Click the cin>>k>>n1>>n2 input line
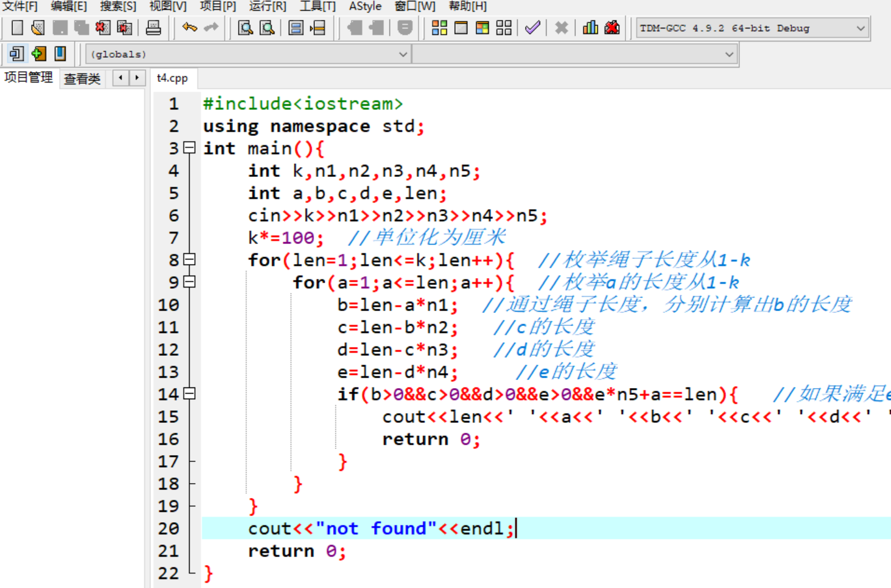 point(398,215)
